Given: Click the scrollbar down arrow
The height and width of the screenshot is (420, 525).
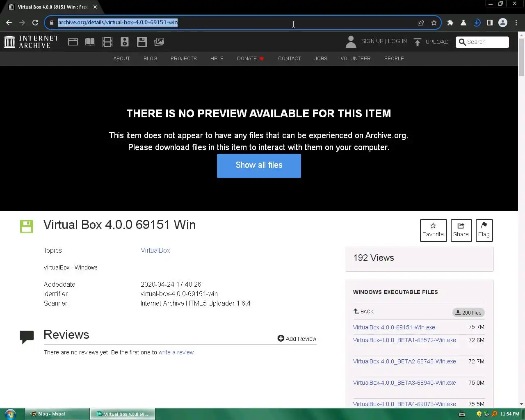Looking at the screenshot, I should coord(521,404).
